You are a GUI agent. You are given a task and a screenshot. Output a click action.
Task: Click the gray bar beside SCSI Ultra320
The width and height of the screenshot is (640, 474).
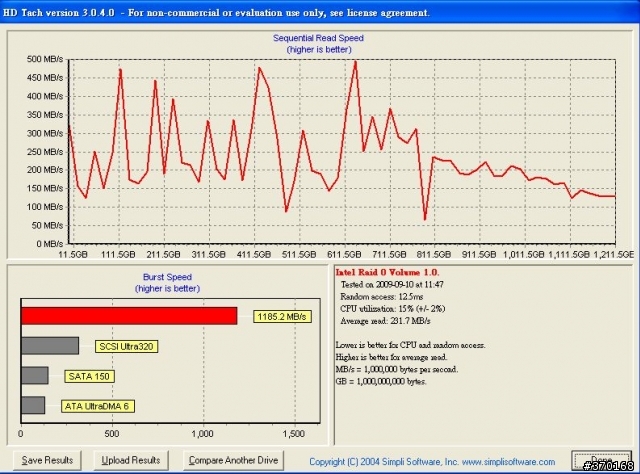point(50,346)
